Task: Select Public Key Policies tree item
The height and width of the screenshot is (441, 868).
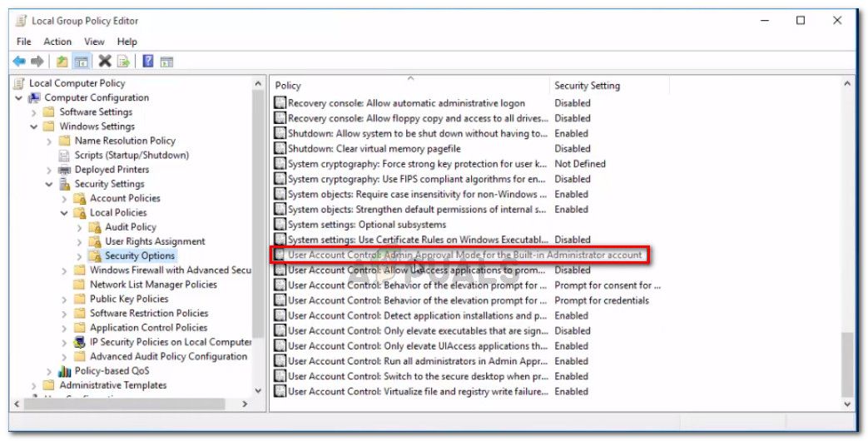Action: 129,299
